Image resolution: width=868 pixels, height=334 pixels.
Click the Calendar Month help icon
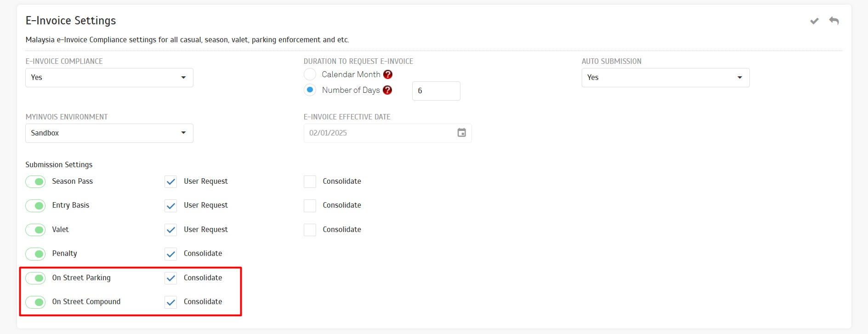tap(388, 74)
